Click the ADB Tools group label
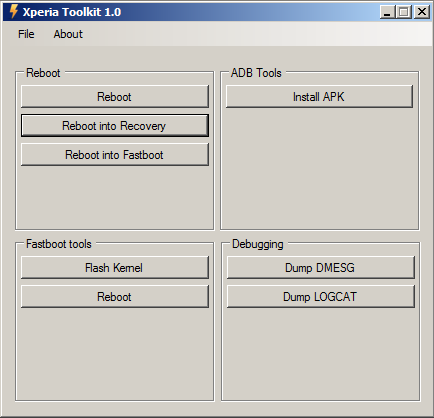434x418 pixels. (x=256, y=73)
